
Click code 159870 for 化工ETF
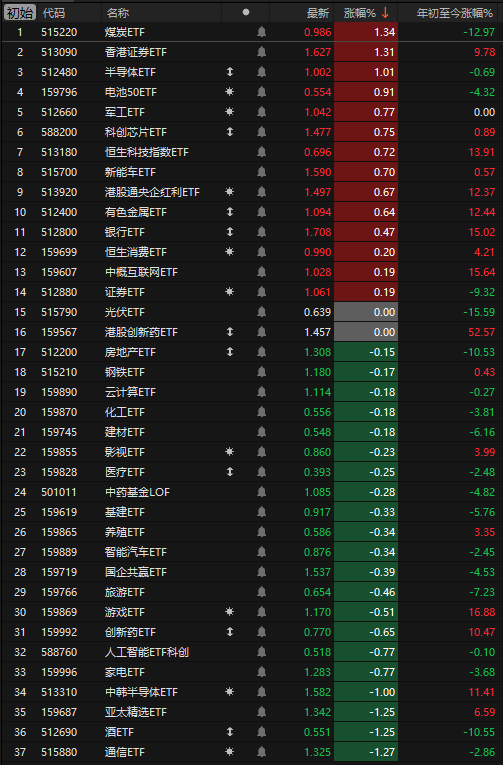(59, 412)
